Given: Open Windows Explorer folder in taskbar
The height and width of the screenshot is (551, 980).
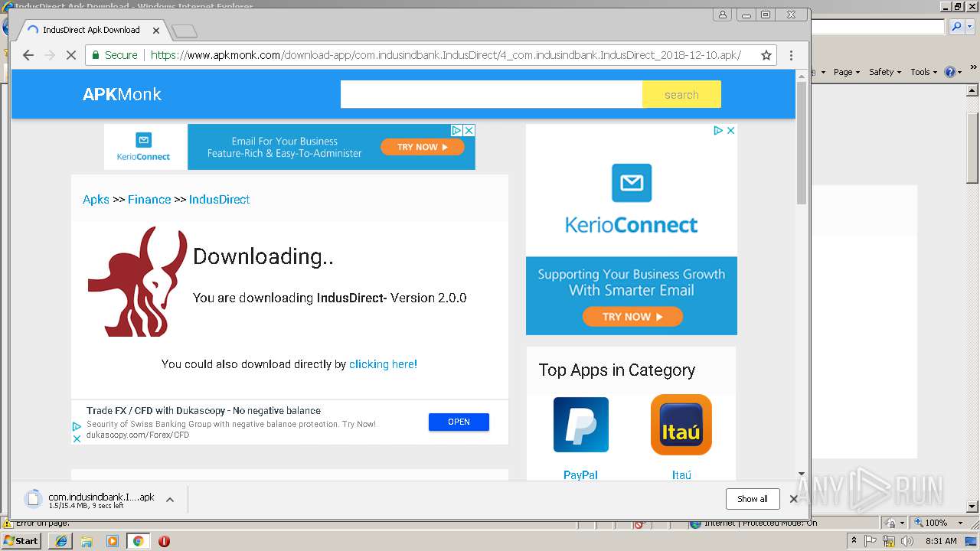Looking at the screenshot, I should tap(87, 541).
